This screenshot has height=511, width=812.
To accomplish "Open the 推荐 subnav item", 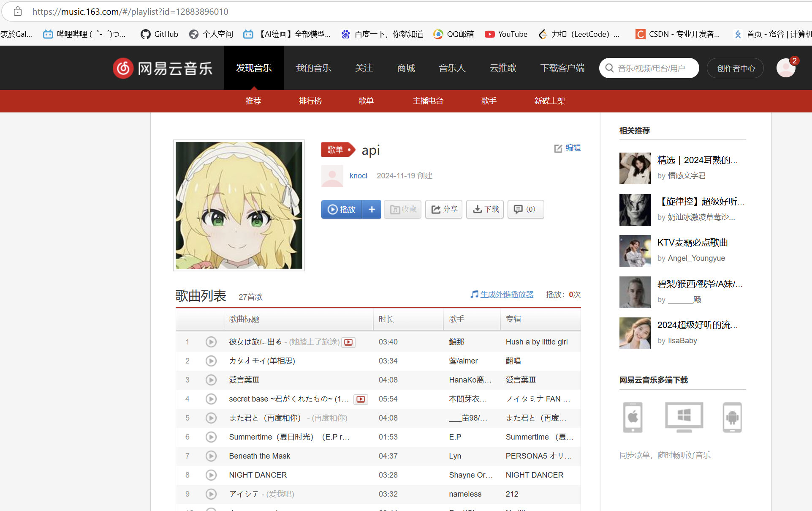I will pyautogui.click(x=253, y=101).
